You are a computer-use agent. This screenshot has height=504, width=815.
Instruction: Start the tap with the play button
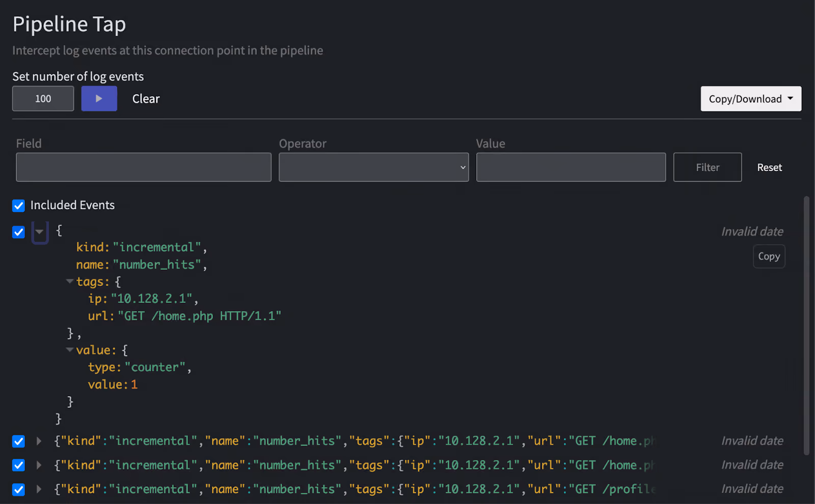click(x=99, y=98)
